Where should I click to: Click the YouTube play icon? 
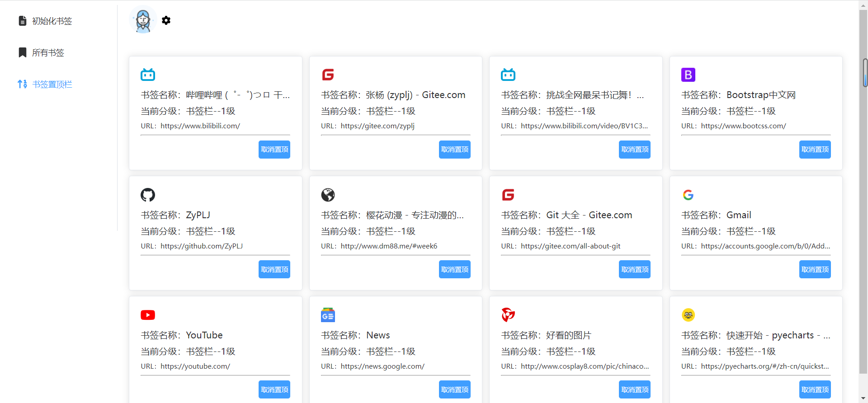point(148,315)
